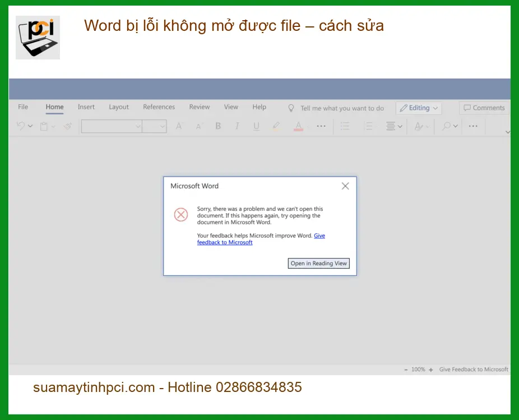The height and width of the screenshot is (420, 519).
Task: Click the Numbering list icon
Action: (x=368, y=126)
